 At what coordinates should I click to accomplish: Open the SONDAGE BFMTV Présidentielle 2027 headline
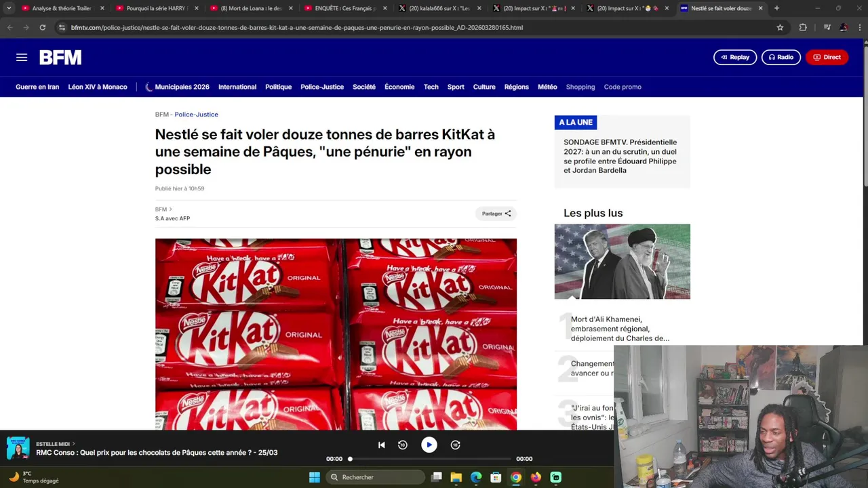point(620,156)
